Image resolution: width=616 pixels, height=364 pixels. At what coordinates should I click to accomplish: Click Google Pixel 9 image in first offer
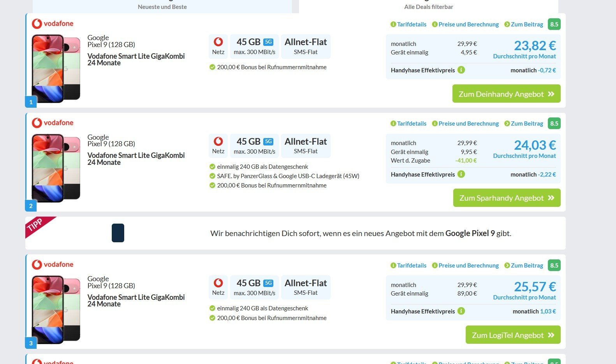(x=56, y=68)
